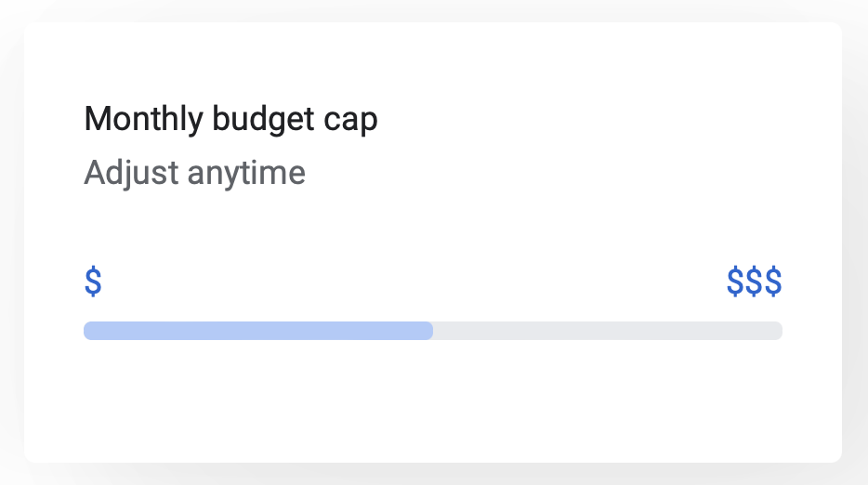Click the middle dollar in the $$$ label

pyautogui.click(x=754, y=282)
